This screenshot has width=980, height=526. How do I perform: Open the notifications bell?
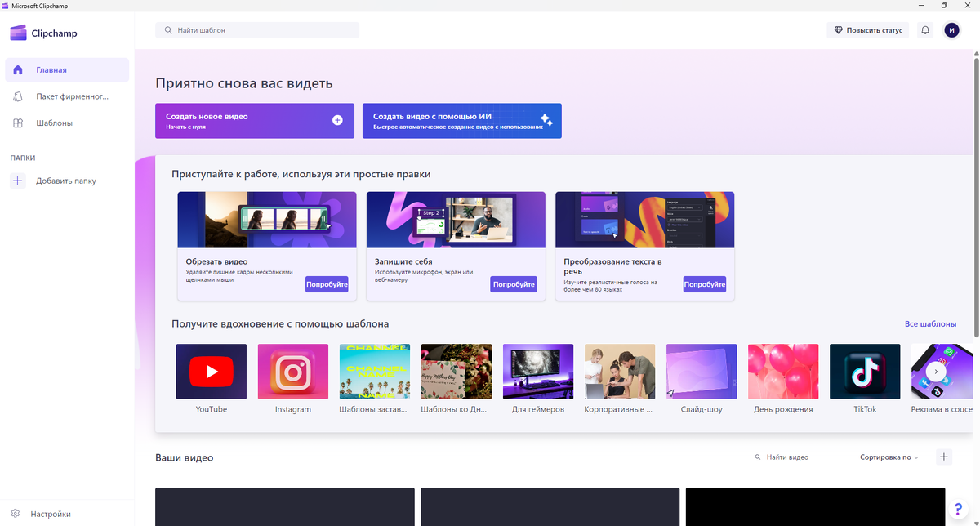pos(925,30)
